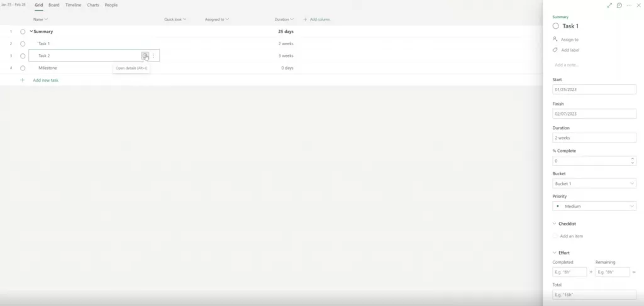Image resolution: width=644 pixels, height=306 pixels.
Task: Toggle the completion circle beside Task 1 panel title
Action: [556, 26]
